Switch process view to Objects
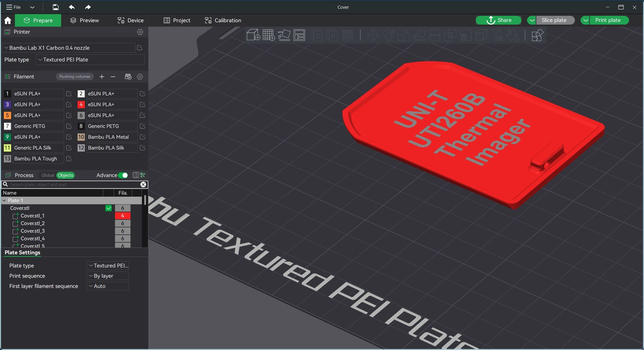Image resolution: width=644 pixels, height=350 pixels. [x=66, y=175]
